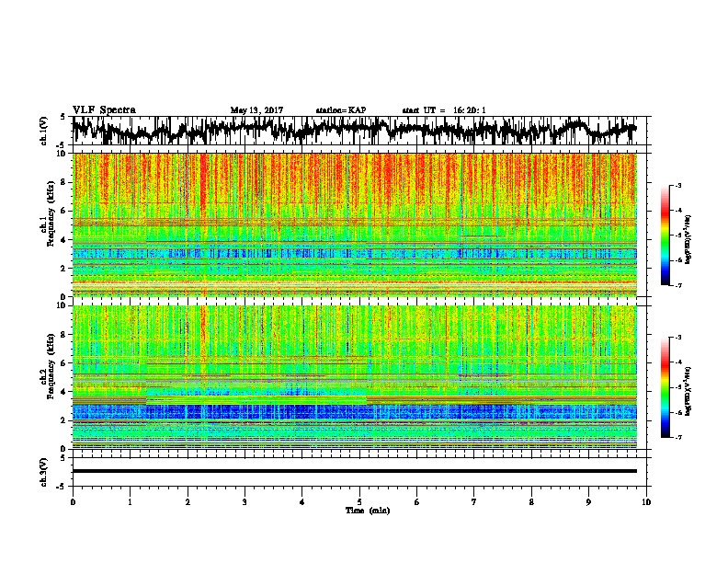728x563 pixels.
Task: Click the "5" tick on time axis
Action: coord(359,502)
